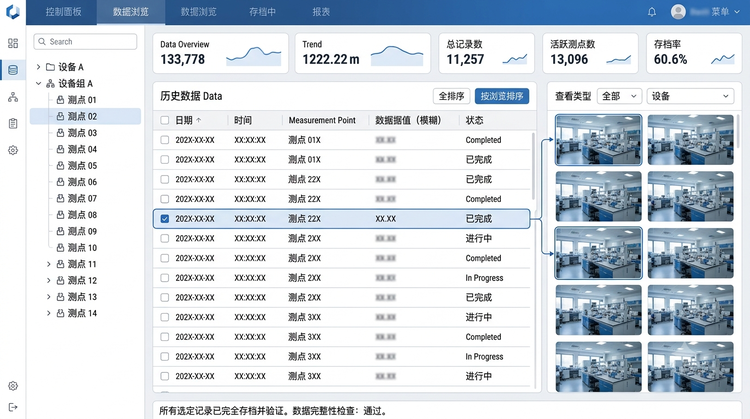Open the hierarchy network sidebar icon

(x=13, y=97)
